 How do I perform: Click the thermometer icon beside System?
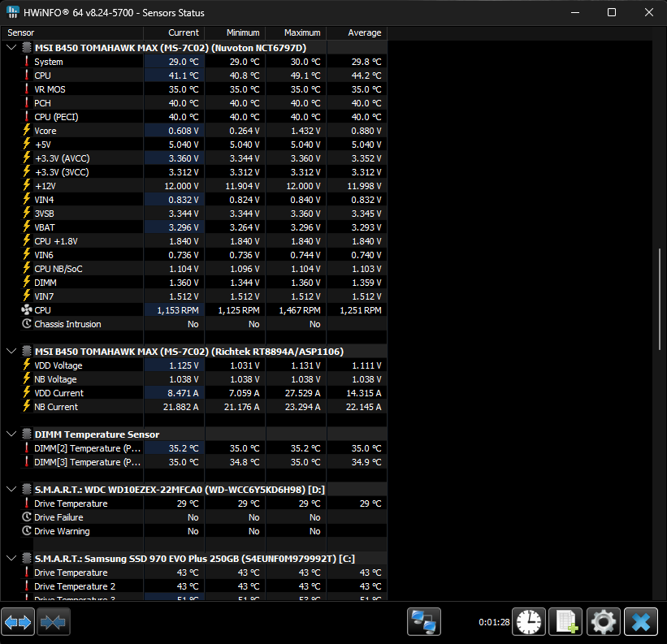(x=27, y=61)
